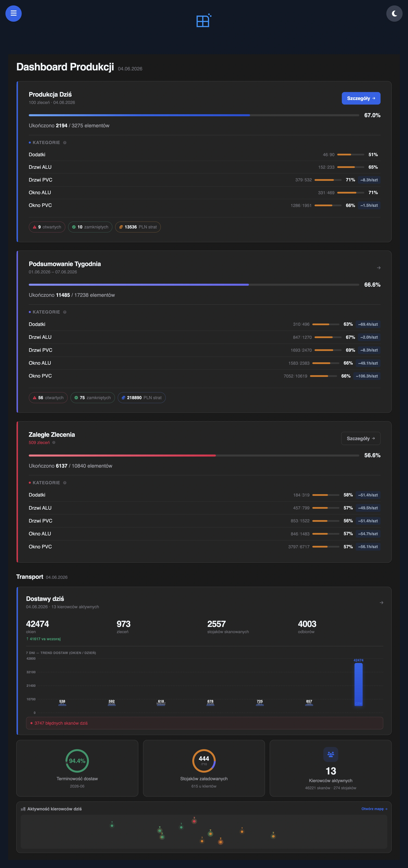Viewport: 408px width, 868px height.
Task: Open the arrow in the Podsumowanie Tygodnia header
Action: point(379,268)
